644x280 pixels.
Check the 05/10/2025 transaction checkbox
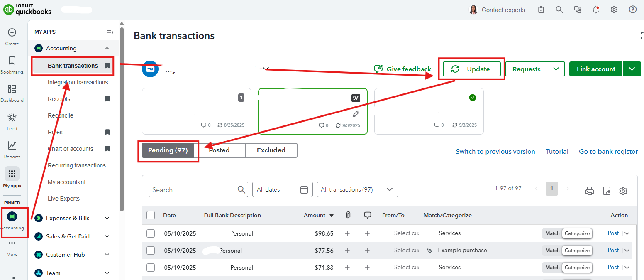[x=151, y=233]
